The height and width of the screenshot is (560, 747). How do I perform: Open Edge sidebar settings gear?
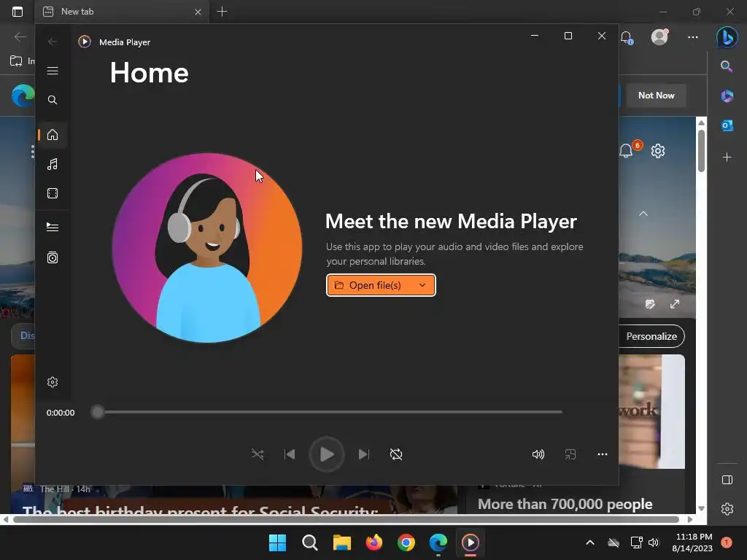point(727,509)
